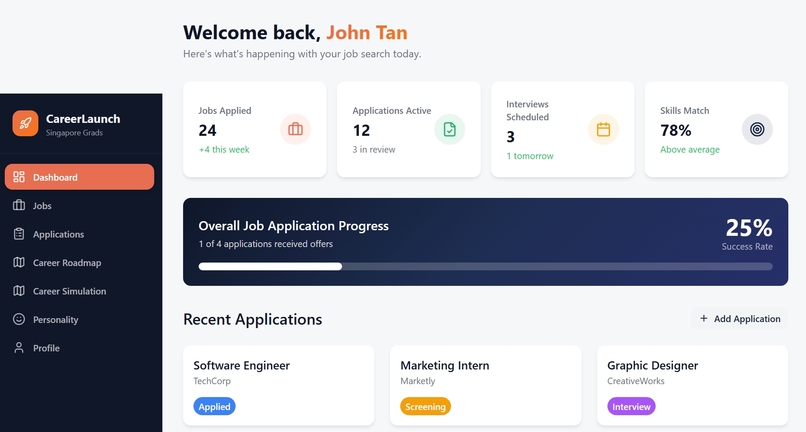The image size is (806, 432).
Task: Click the 78% Skills Match value
Action: [x=675, y=130]
